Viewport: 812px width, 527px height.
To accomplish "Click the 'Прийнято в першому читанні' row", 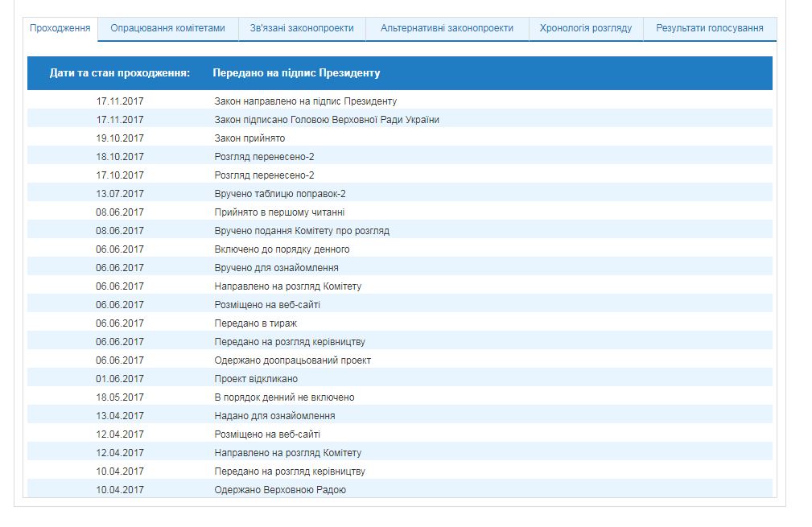I will 279,212.
